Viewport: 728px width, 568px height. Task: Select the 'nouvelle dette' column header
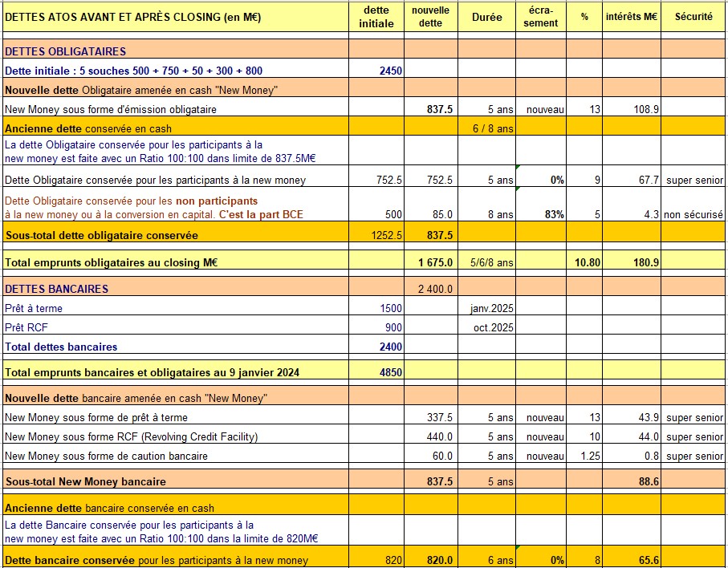430,17
